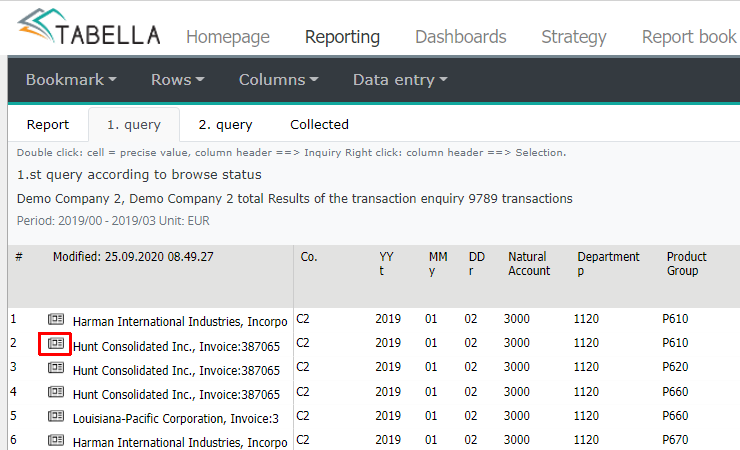Click the YY column header
The height and width of the screenshot is (450, 740).
coord(386,264)
